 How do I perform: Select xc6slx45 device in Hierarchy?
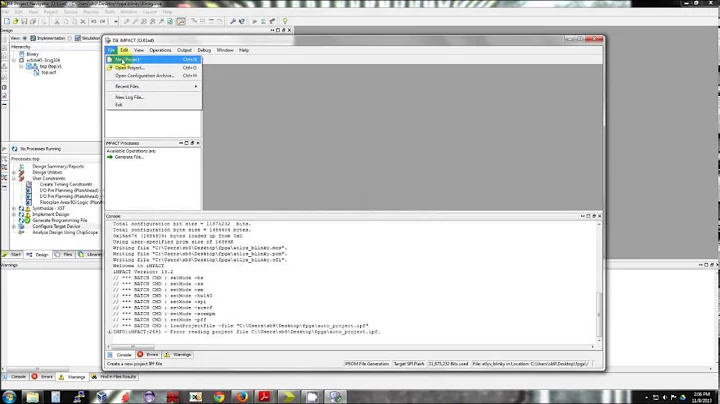[x=43, y=60]
